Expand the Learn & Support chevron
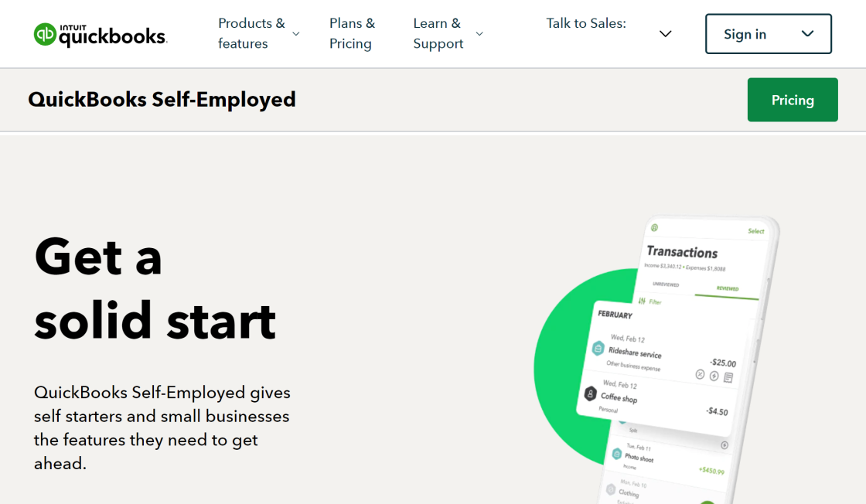The width and height of the screenshot is (866, 504). (x=479, y=34)
